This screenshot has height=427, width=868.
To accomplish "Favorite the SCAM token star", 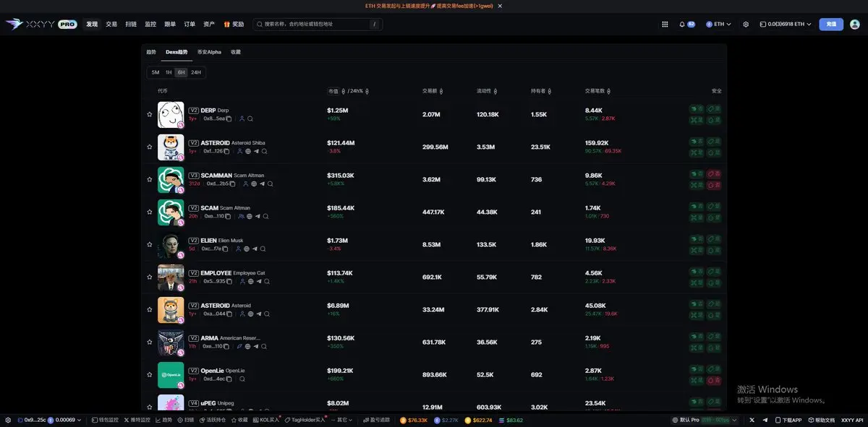I will (x=150, y=212).
